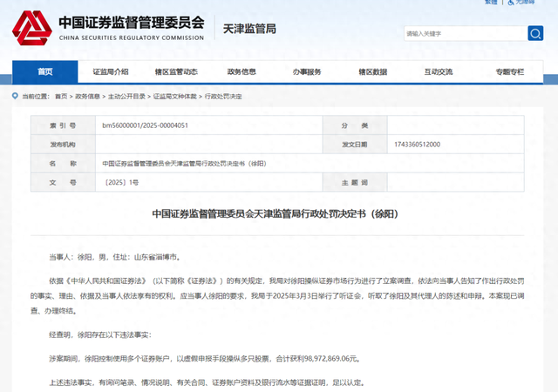Click the 主题词 label cell
The width and height of the screenshot is (558, 392).
[355, 182]
